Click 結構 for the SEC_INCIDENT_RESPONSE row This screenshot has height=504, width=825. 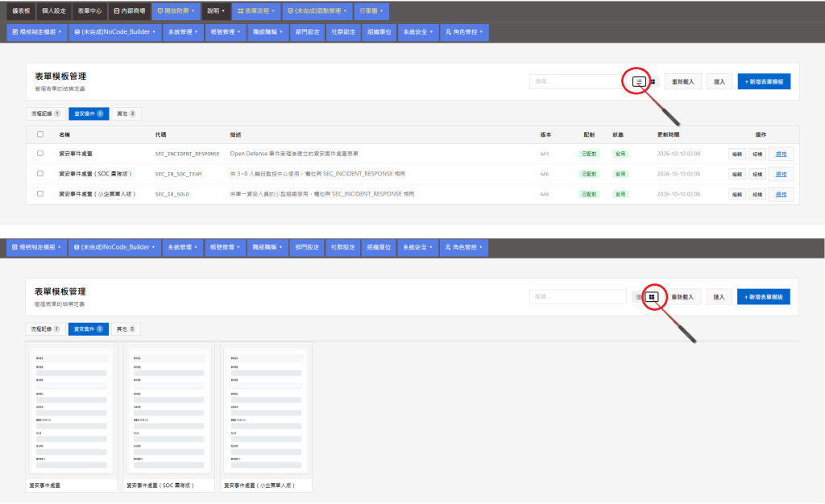[757, 154]
